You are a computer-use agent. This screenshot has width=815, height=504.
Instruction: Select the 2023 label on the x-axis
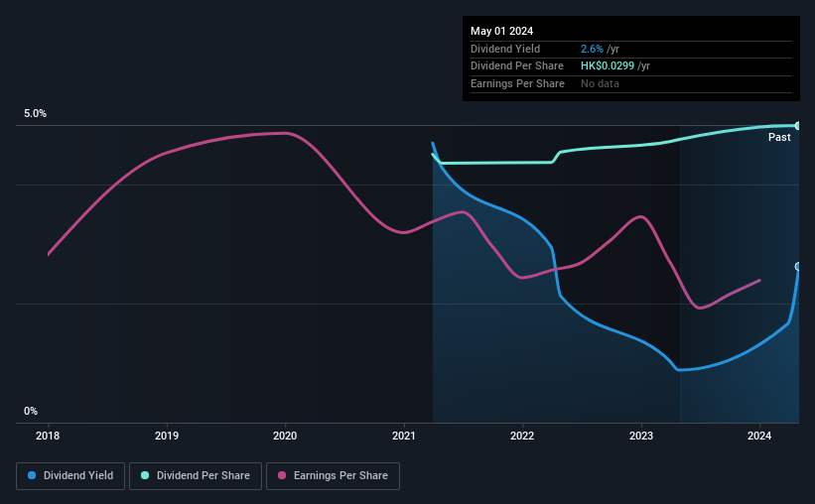[641, 436]
